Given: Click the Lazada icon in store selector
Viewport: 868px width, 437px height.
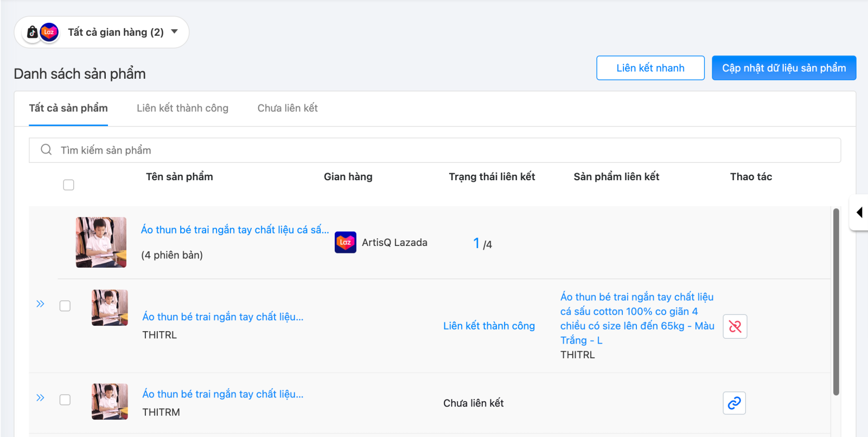Looking at the screenshot, I should click(49, 32).
